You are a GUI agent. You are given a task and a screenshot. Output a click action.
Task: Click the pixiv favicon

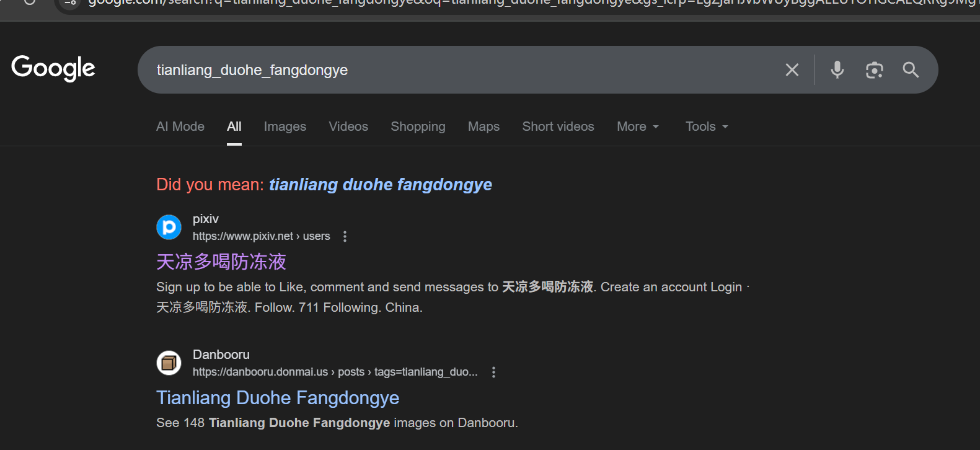click(169, 227)
